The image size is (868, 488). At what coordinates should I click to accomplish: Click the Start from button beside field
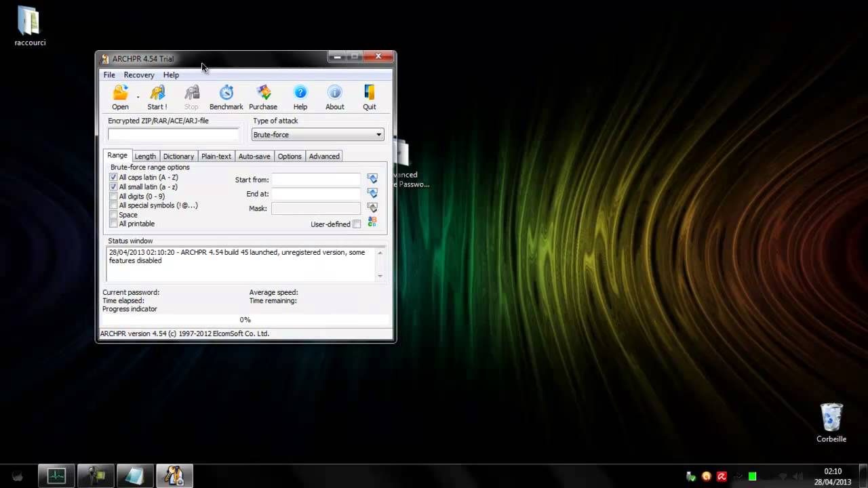point(372,179)
